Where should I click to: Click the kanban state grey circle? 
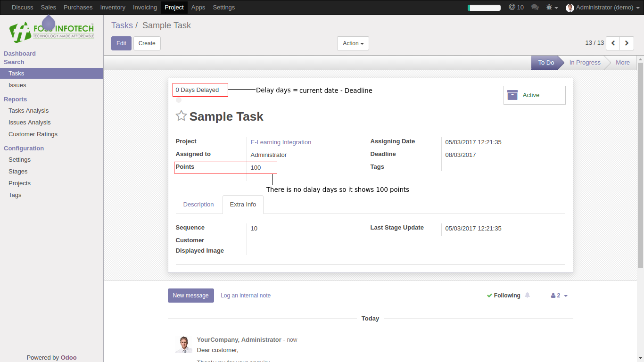(x=179, y=100)
